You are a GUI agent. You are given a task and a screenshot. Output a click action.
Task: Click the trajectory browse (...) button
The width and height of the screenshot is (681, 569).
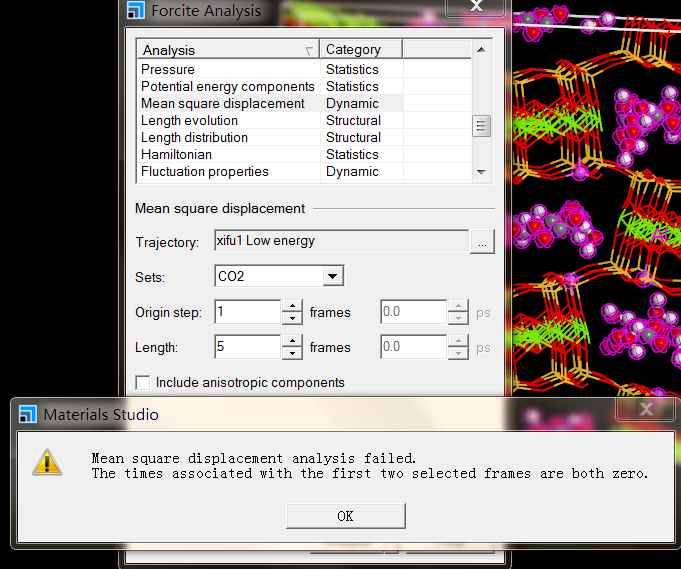click(482, 242)
